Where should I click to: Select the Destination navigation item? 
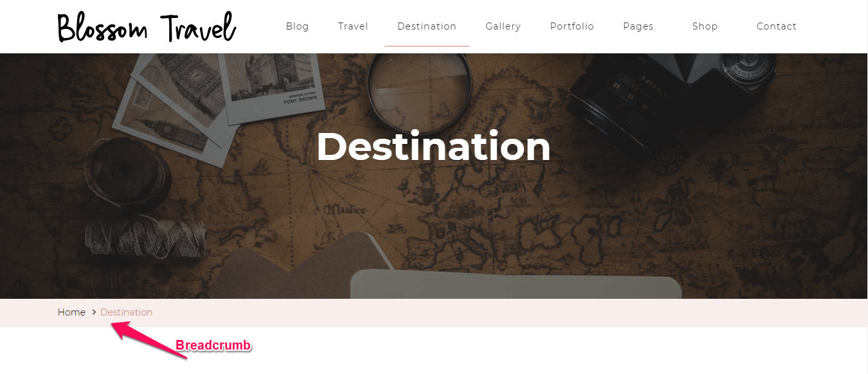427,26
